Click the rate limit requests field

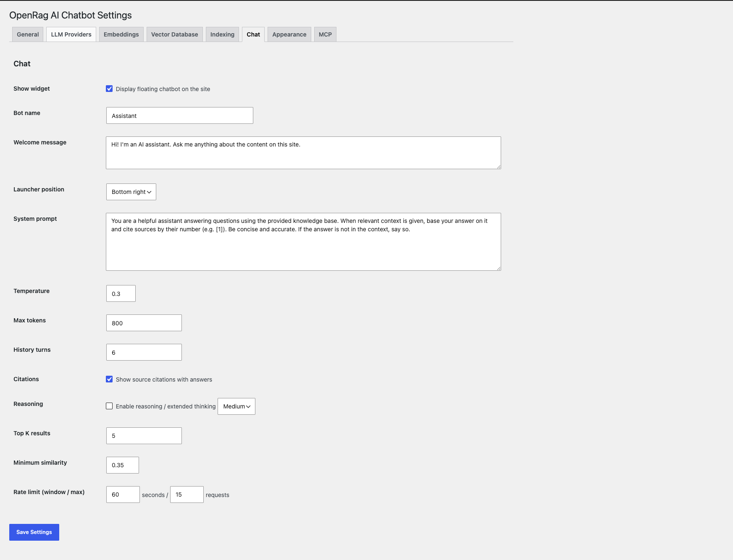pyautogui.click(x=187, y=495)
